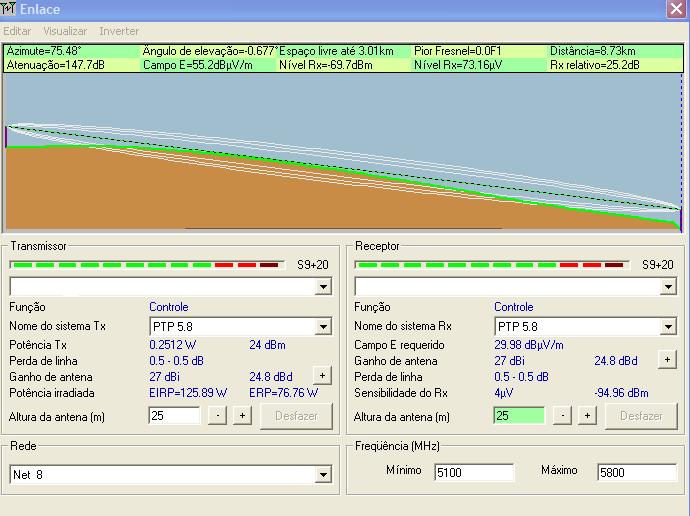Screen dimensions: 690x516
Task: Expand the Rede Net 8 dropdown
Action: click(x=323, y=475)
